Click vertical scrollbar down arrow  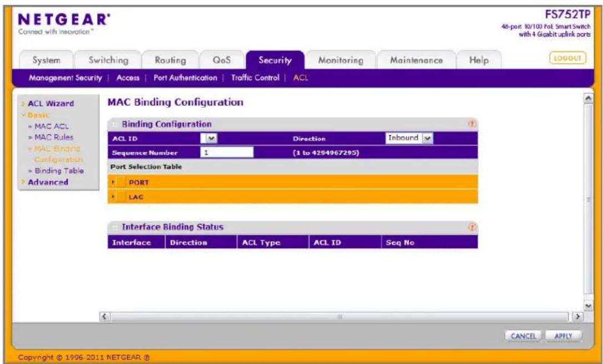point(589,306)
